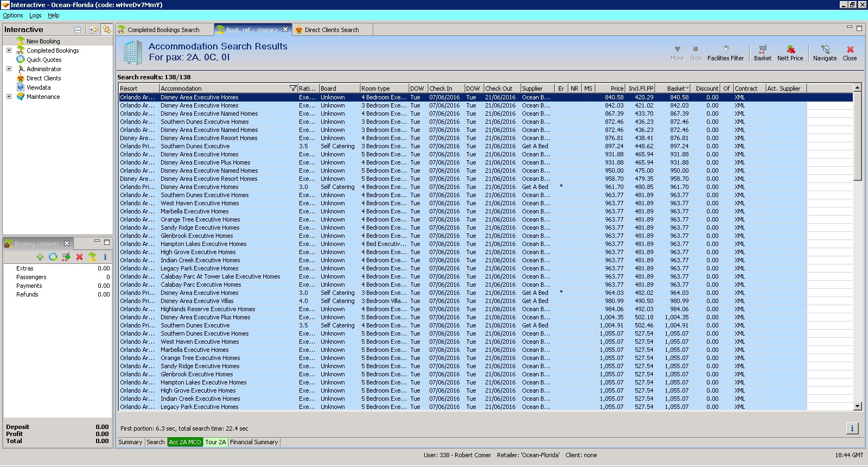Open the Help menu
868x467 pixels.
54,15
